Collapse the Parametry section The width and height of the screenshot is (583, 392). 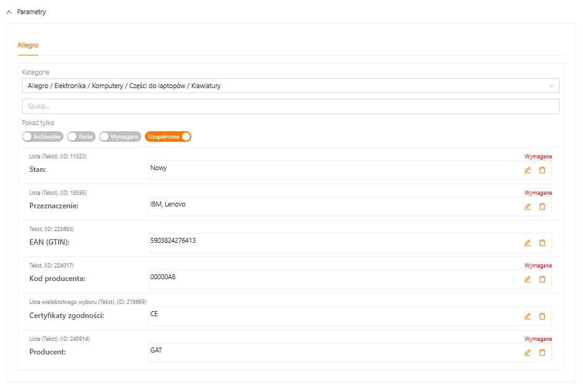coord(9,12)
